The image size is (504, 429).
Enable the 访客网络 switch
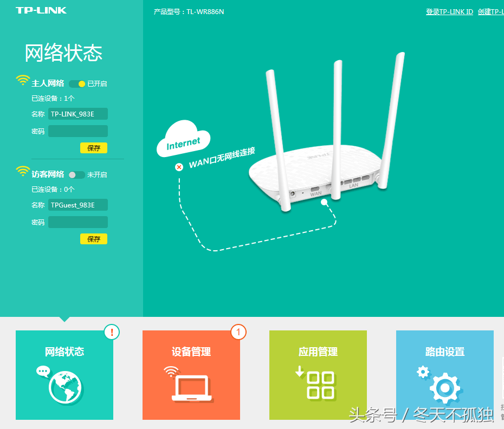point(77,175)
